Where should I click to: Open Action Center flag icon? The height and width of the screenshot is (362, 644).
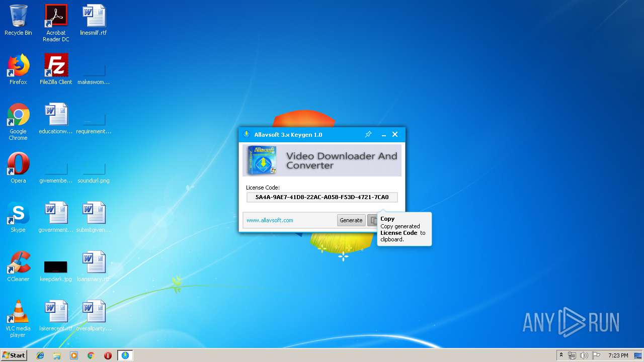596,355
